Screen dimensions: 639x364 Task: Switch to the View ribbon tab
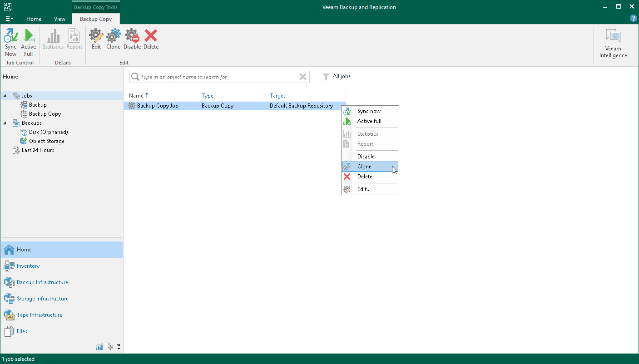59,19
